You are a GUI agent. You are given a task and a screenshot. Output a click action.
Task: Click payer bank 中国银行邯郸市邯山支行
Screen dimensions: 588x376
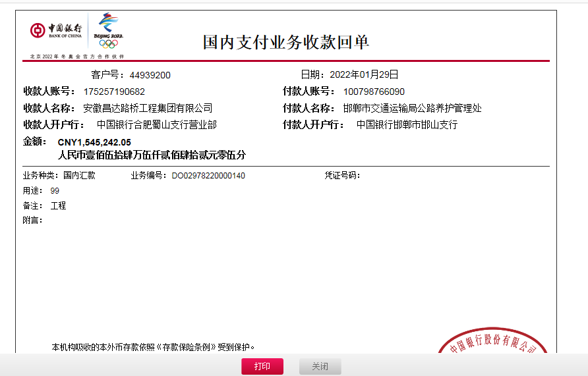pyautogui.click(x=407, y=124)
